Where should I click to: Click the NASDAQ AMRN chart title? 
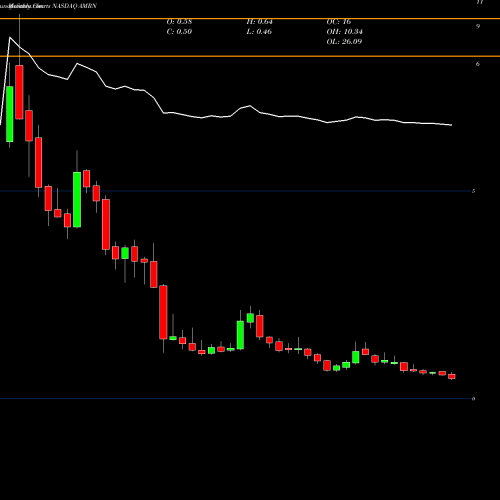[74, 6]
